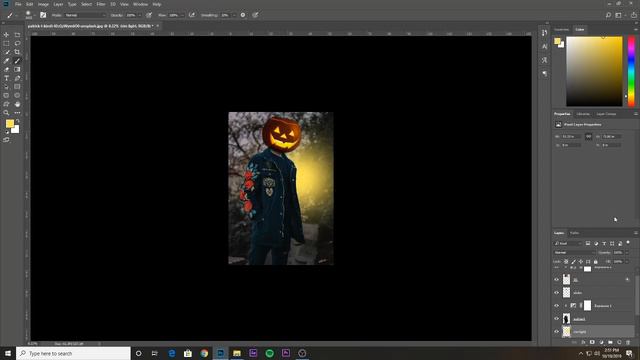This screenshot has height=360, width=640.
Task: Open the Paragraph panel icon in the collapsed dock
Action: click(544, 74)
